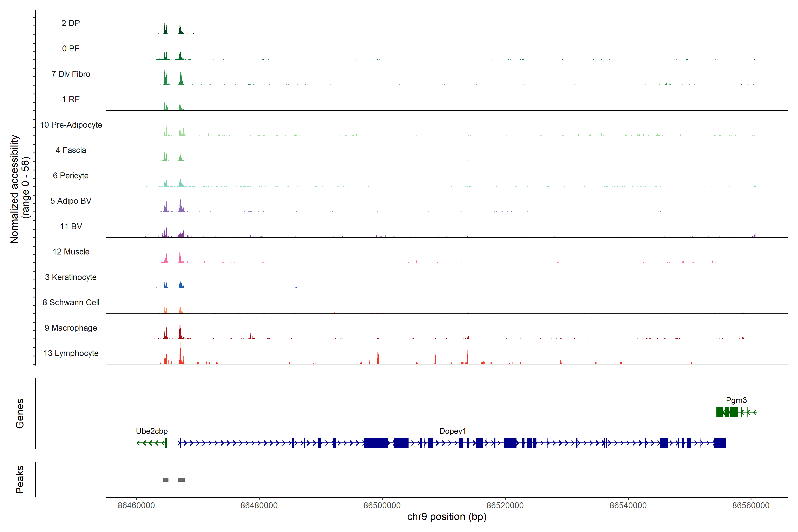Click the first gray peak marker

pos(166,480)
